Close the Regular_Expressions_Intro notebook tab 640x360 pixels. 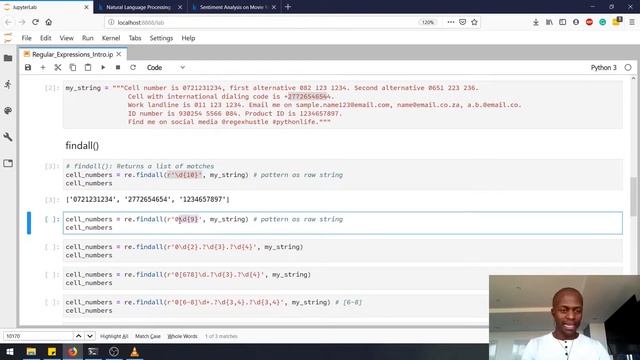click(x=119, y=54)
